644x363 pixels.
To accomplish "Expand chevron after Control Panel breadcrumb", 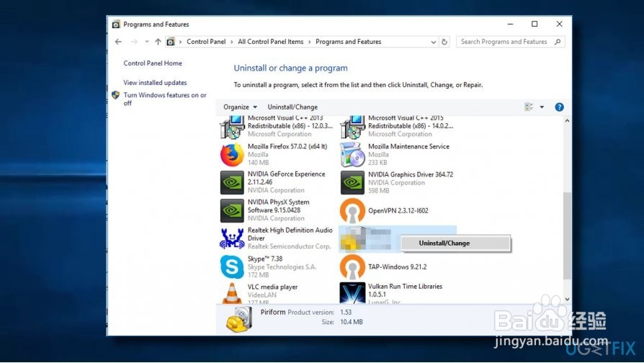I will (232, 42).
